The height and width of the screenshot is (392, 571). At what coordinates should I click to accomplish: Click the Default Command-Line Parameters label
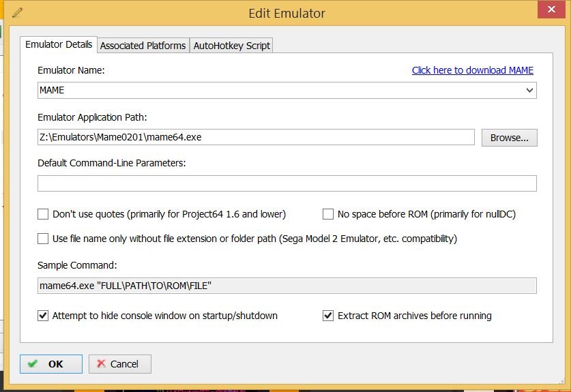pos(111,163)
